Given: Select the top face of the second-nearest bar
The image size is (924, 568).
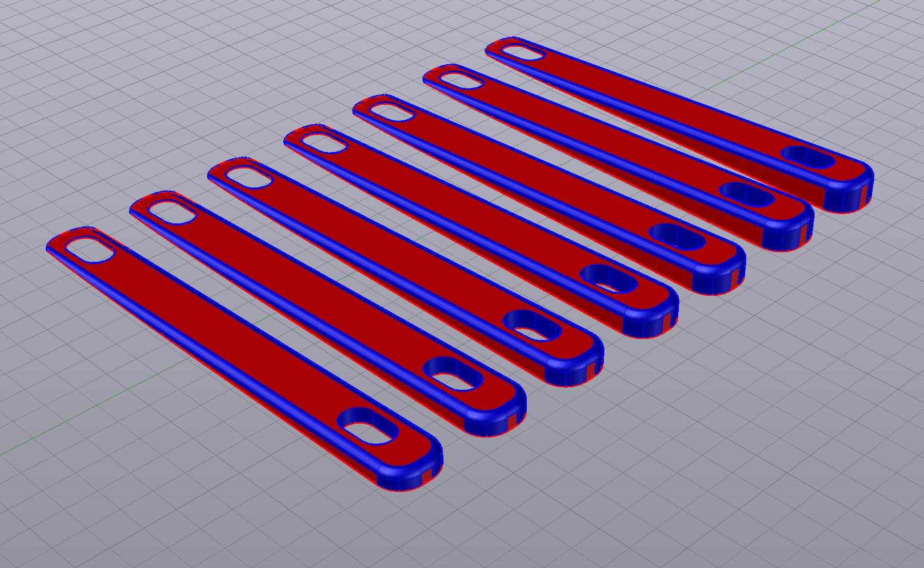Looking at the screenshot, I should [x=308, y=293].
